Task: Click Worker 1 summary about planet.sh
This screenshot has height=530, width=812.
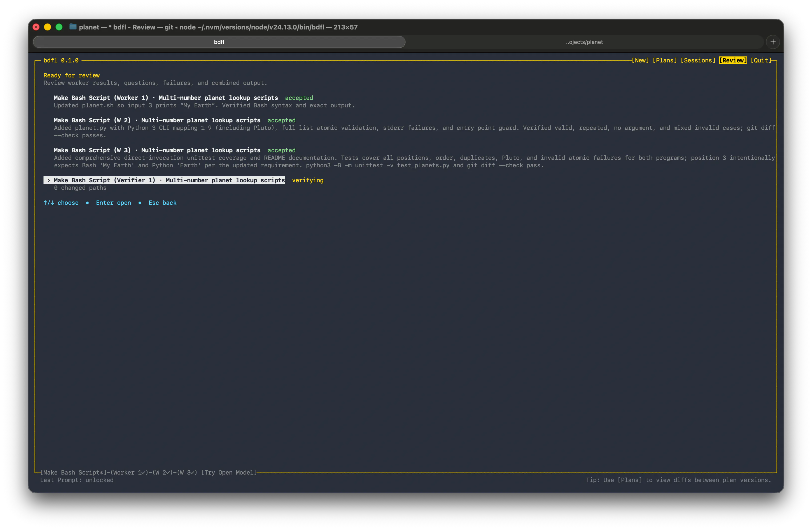Action: [204, 105]
